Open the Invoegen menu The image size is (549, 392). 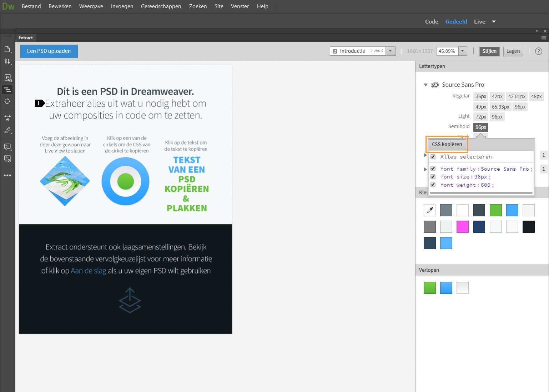coord(122,6)
